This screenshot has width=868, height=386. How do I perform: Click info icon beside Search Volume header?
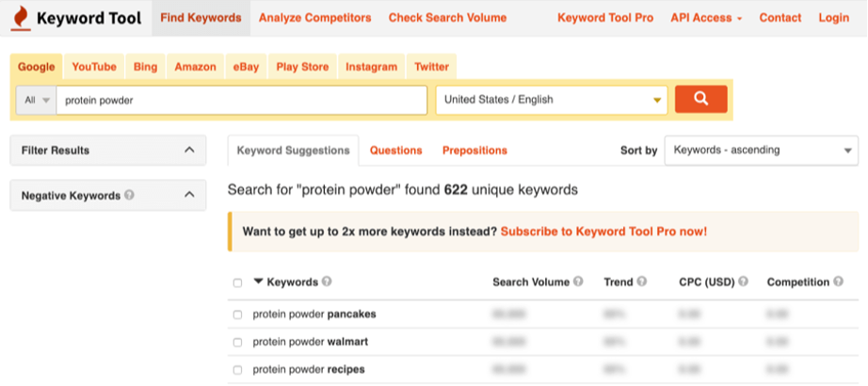[x=578, y=281]
